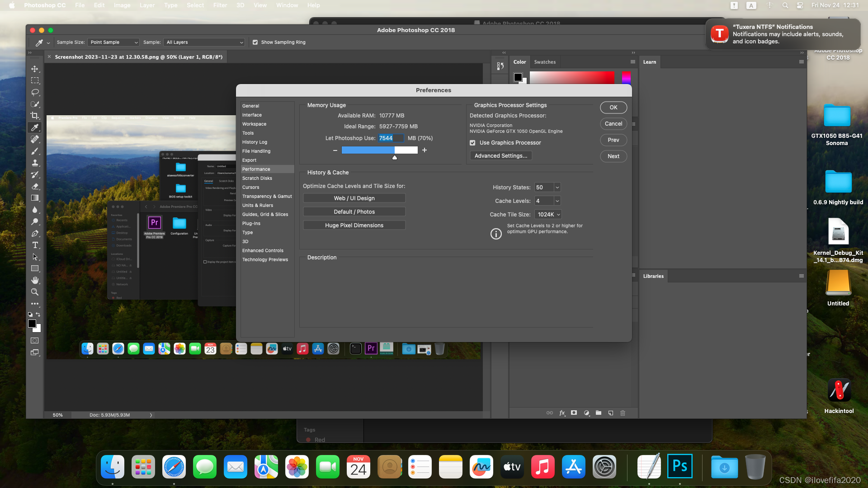This screenshot has width=868, height=488.
Task: Toggle Show Sampling Ring checkbox
Action: (255, 42)
